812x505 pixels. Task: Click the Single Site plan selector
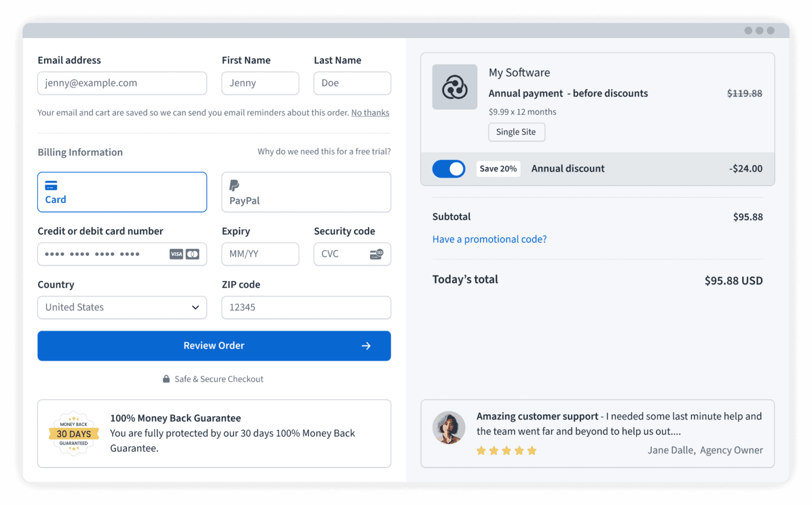pos(516,132)
